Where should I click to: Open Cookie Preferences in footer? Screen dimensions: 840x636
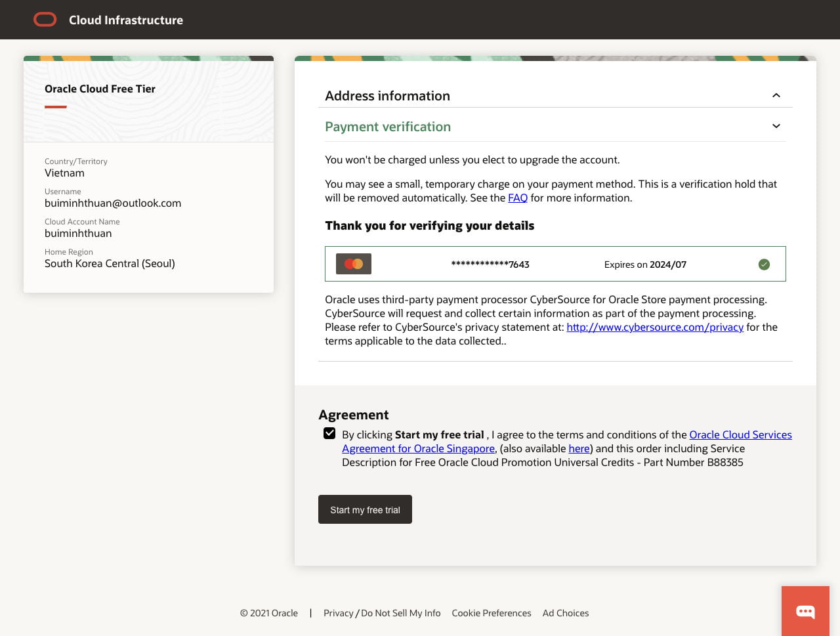click(492, 613)
